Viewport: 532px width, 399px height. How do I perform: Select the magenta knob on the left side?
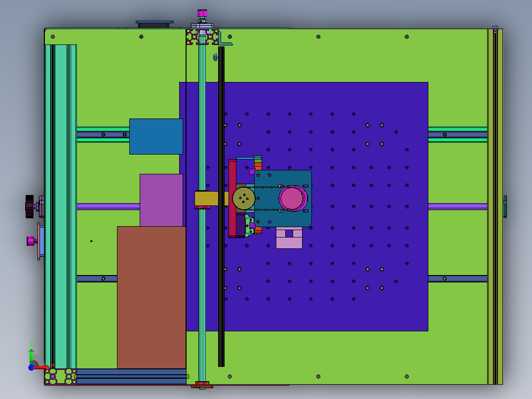(31, 241)
